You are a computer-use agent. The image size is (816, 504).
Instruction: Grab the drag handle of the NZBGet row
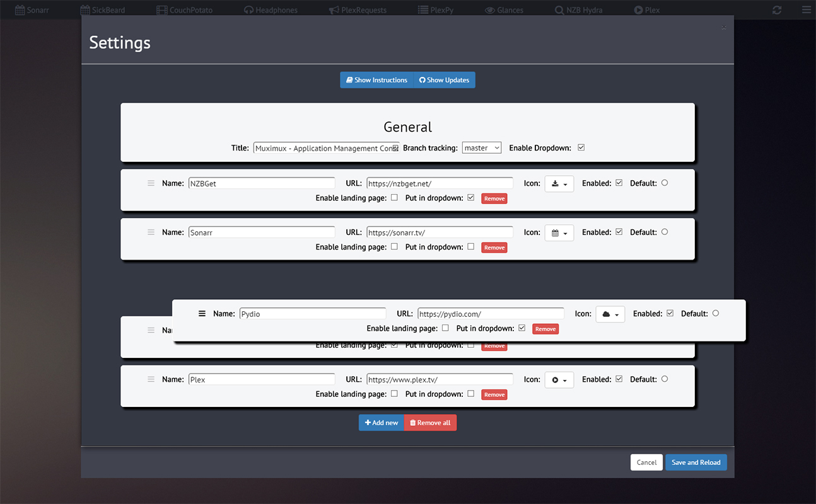[151, 183]
